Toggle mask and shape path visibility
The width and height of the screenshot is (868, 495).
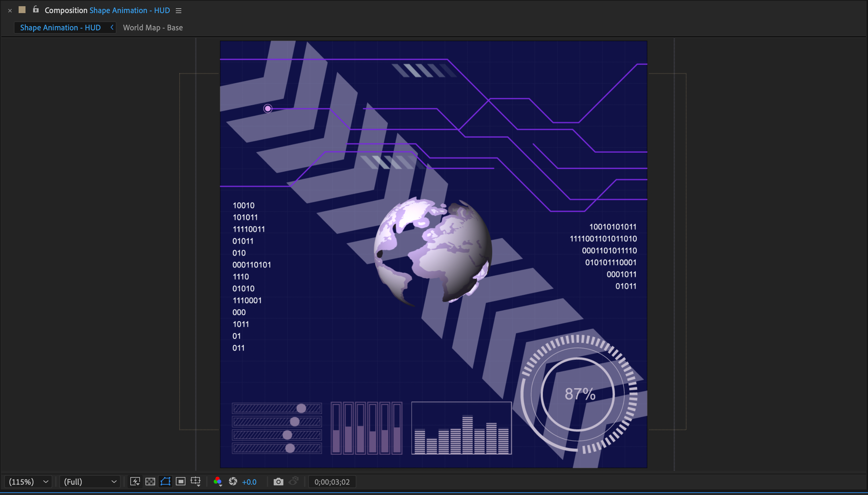[165, 482]
